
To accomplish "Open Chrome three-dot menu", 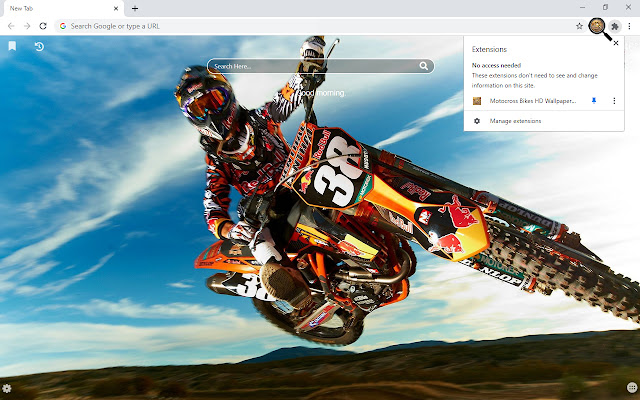I will click(629, 26).
